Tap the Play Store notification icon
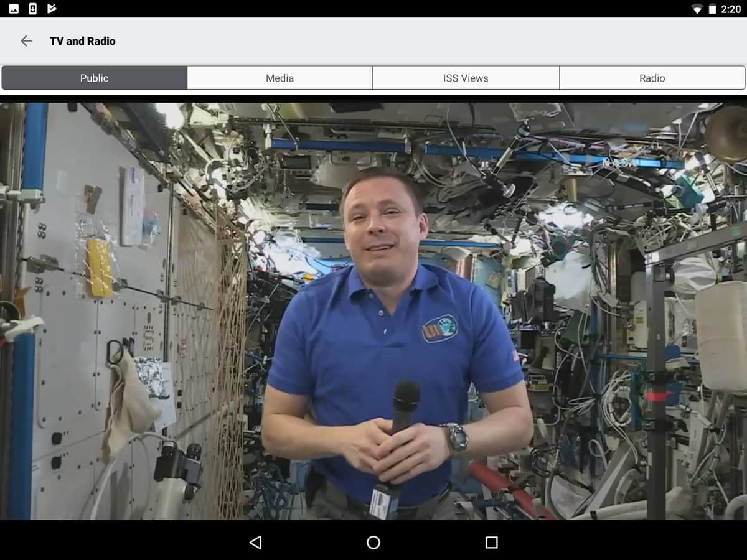This screenshot has width=747, height=560. coord(52,9)
